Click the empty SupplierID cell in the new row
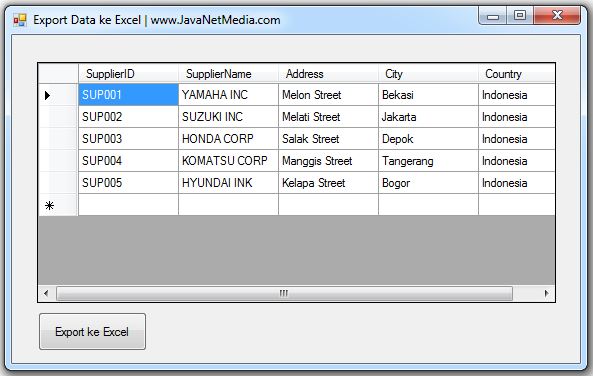The height and width of the screenshot is (376, 593). (128, 205)
